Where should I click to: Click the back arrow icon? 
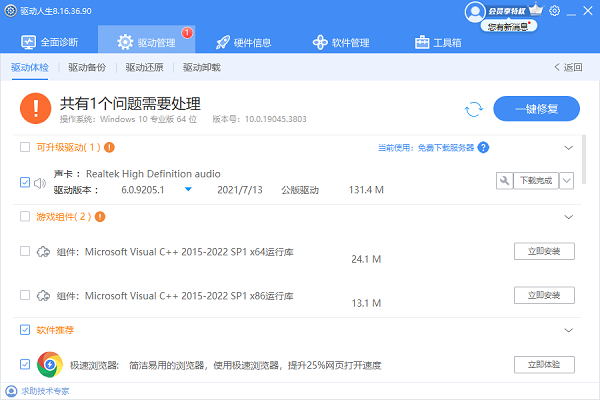pyautogui.click(x=557, y=67)
